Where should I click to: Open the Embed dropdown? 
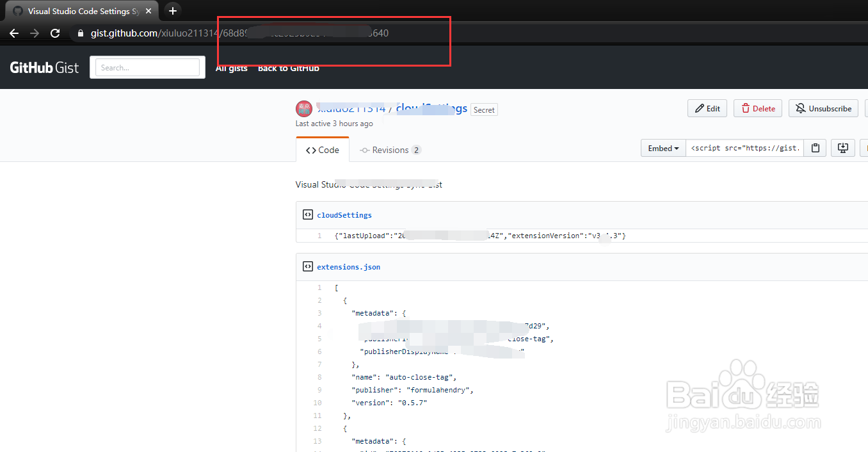tap(663, 148)
